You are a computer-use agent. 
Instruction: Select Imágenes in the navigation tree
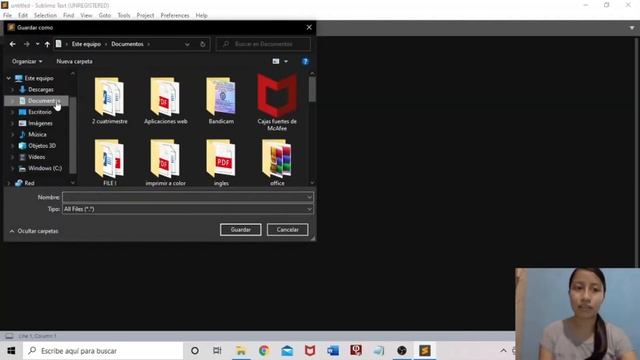click(40, 123)
